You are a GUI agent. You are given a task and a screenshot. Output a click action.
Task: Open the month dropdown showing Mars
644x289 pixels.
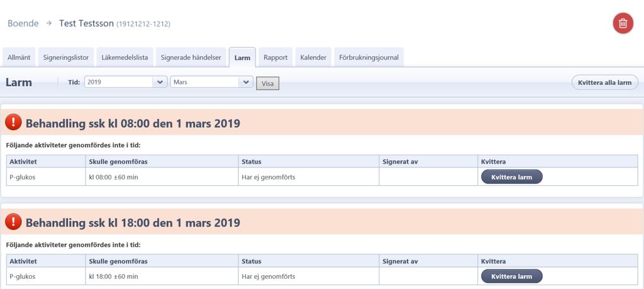point(211,82)
